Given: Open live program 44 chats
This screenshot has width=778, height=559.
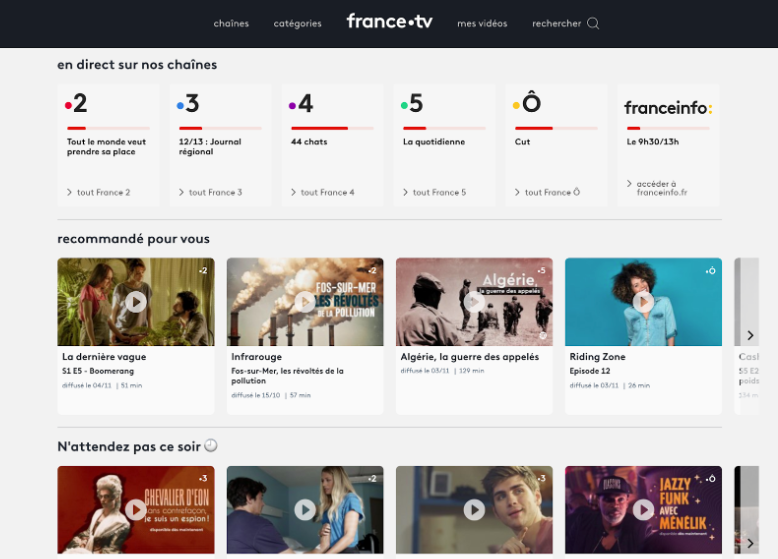Looking at the screenshot, I should pyautogui.click(x=309, y=142).
